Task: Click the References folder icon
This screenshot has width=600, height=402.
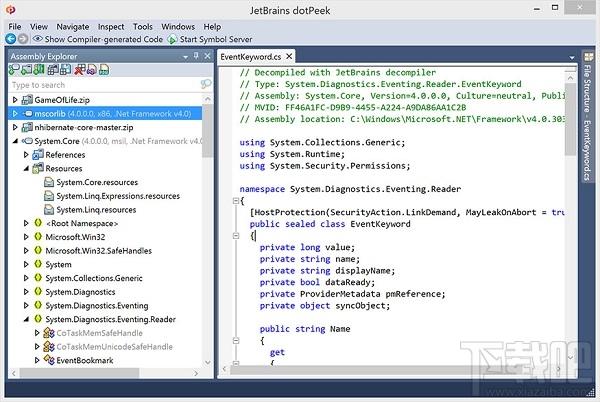Action: pyautogui.click(x=38, y=155)
